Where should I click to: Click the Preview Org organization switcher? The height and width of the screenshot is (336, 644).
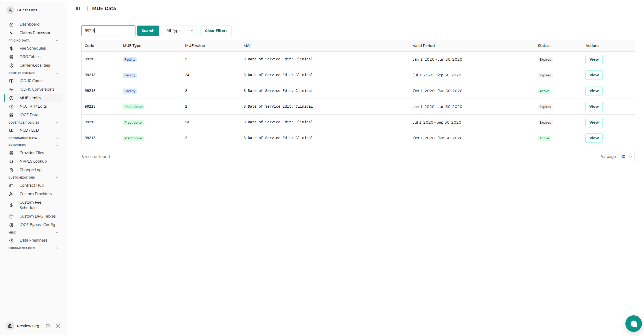23,326
